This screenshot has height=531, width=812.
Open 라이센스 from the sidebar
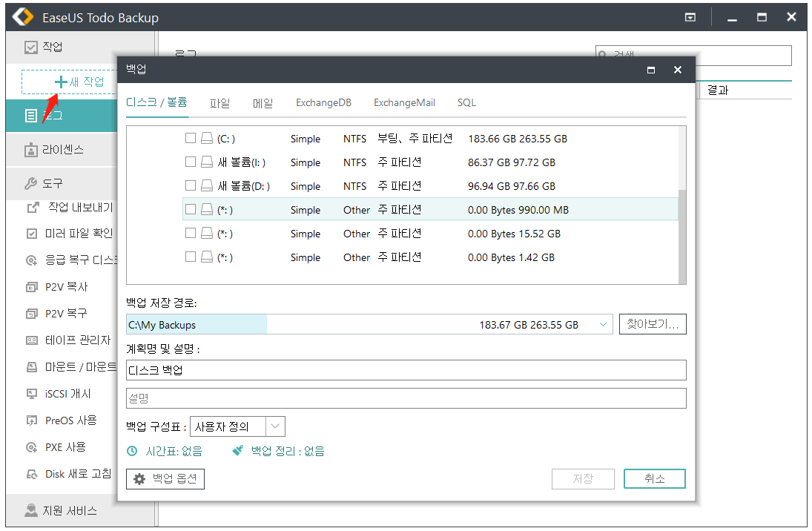63,150
